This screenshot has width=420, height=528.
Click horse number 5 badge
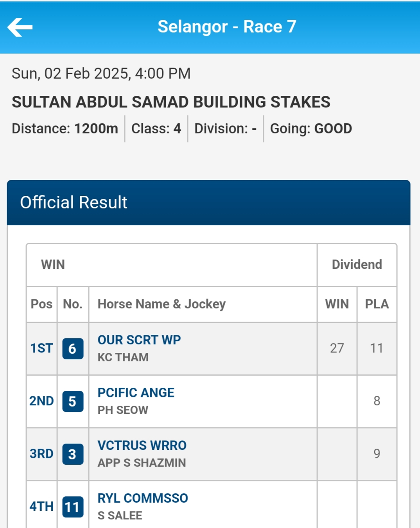(x=73, y=401)
